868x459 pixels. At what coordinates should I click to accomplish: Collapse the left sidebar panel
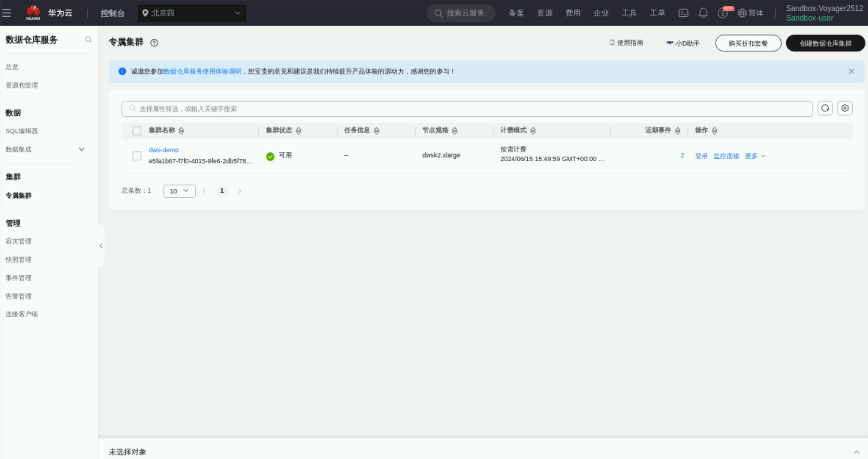coord(101,246)
